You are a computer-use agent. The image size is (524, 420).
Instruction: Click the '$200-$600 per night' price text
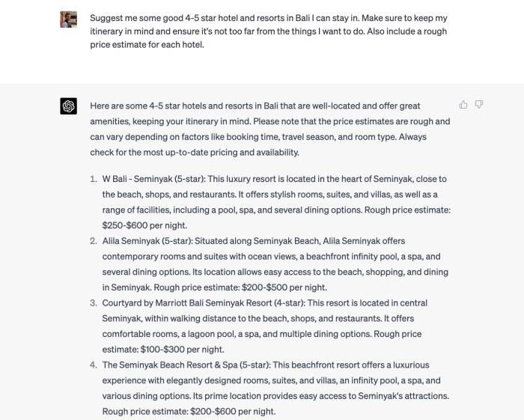pyautogui.click(x=233, y=411)
